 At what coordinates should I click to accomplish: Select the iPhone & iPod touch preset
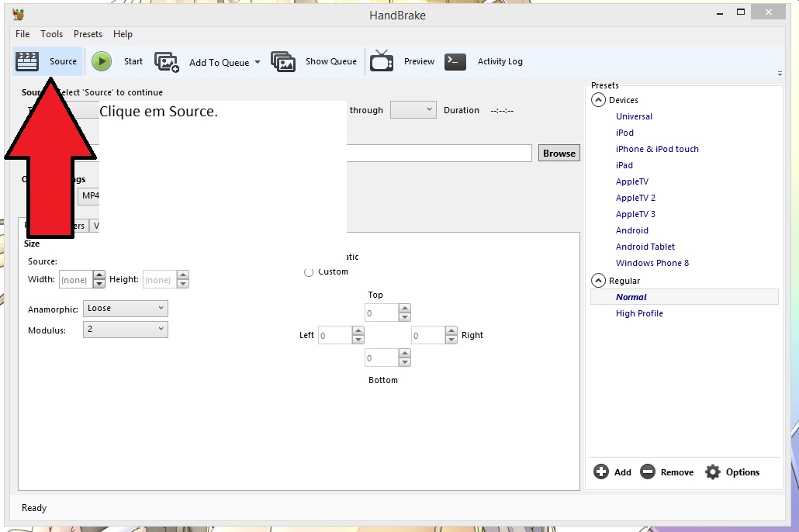coord(657,149)
